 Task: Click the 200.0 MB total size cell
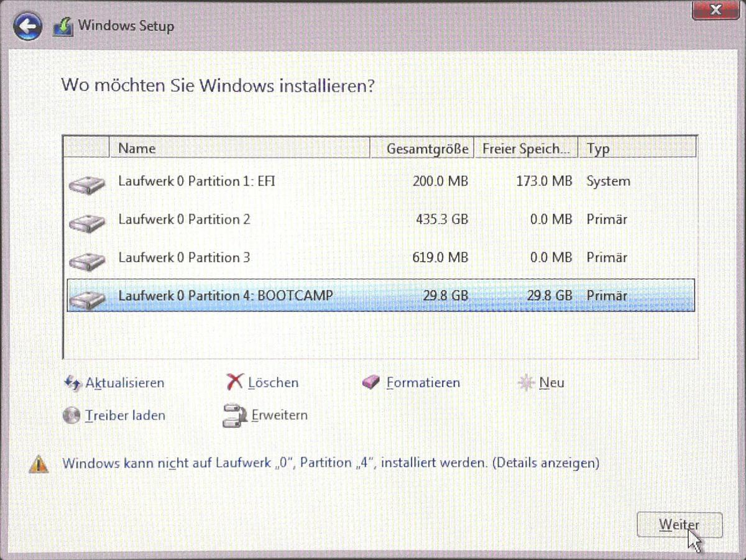pos(440,181)
